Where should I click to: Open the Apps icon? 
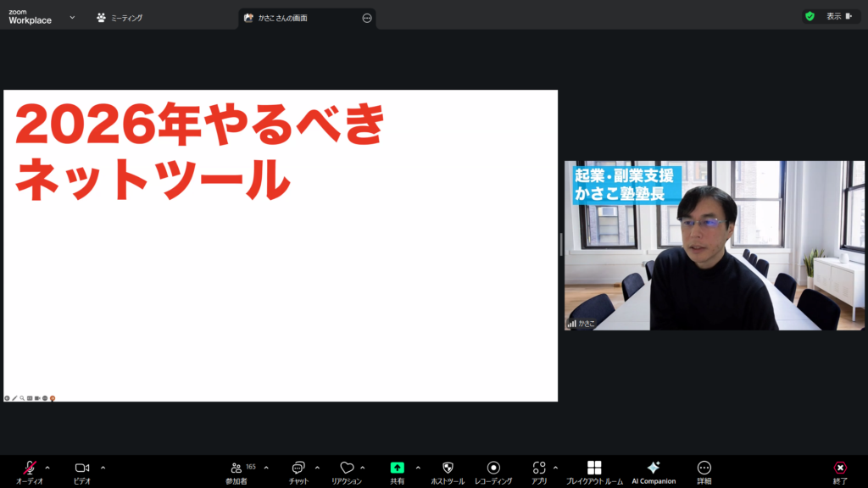click(539, 468)
